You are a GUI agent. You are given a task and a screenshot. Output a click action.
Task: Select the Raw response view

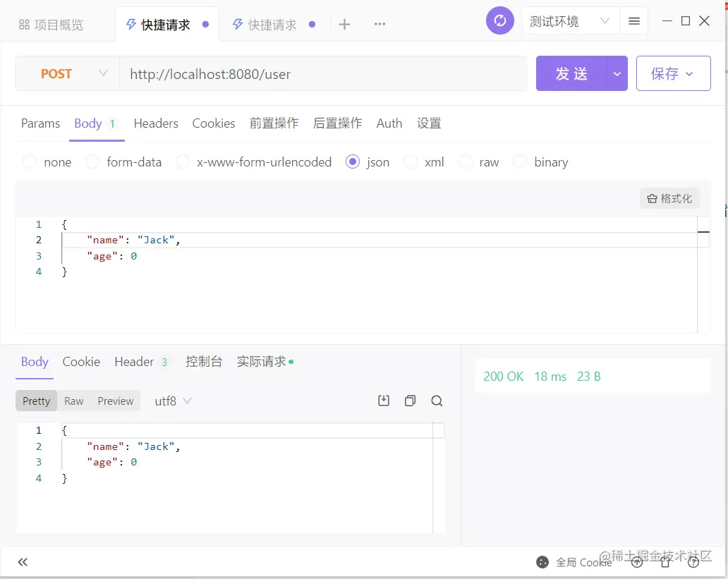[74, 401]
